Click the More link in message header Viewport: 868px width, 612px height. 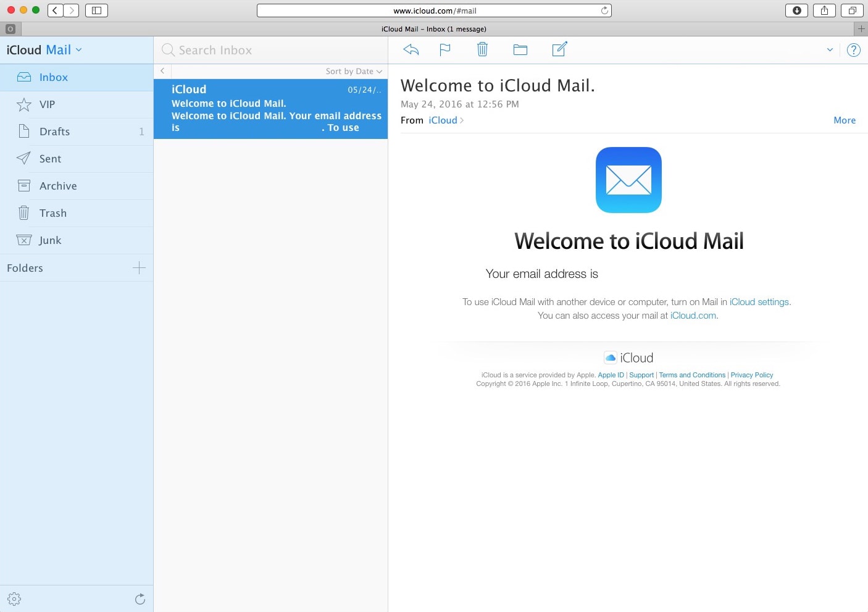click(845, 120)
